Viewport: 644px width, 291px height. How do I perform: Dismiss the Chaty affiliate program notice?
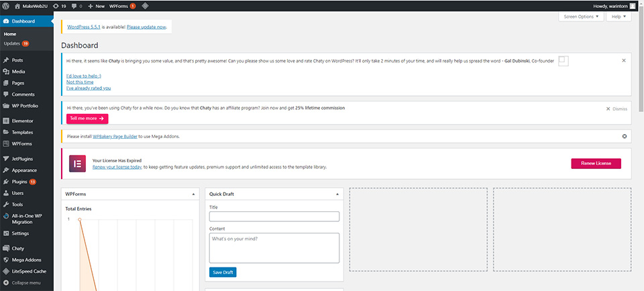tap(617, 109)
